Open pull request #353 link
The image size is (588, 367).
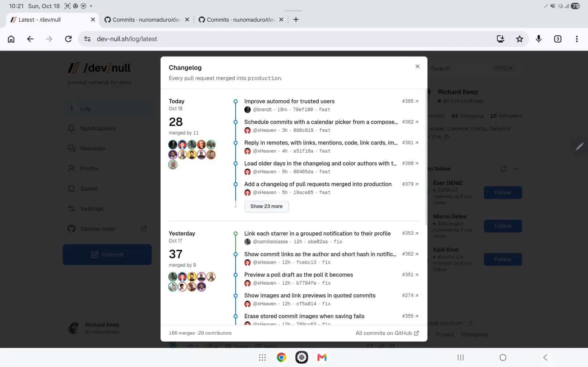[410, 233]
